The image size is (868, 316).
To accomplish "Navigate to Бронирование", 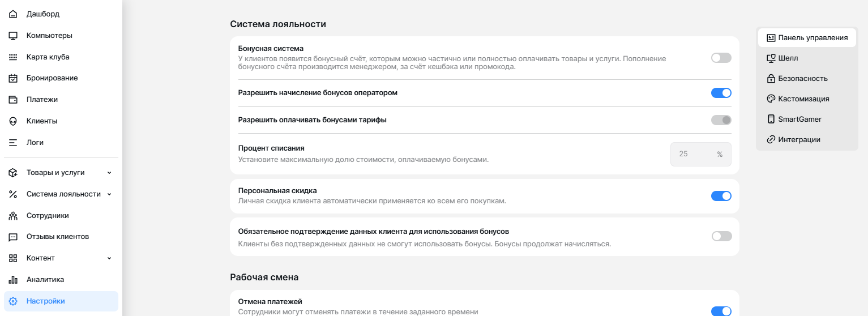I will coord(61,78).
